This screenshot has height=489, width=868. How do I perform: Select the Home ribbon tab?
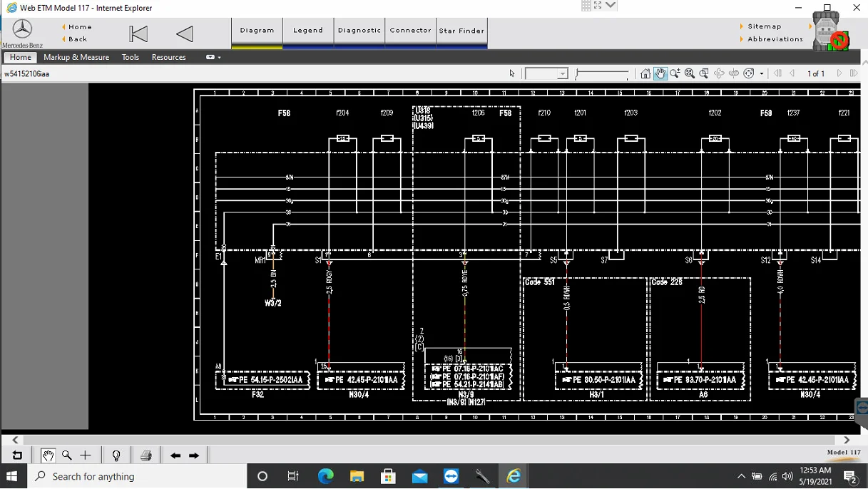20,57
